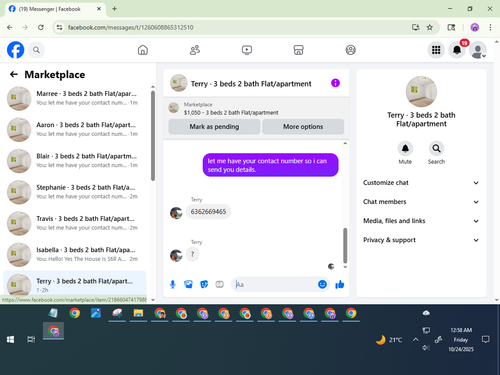Click Mark as pending button

pos(214,127)
